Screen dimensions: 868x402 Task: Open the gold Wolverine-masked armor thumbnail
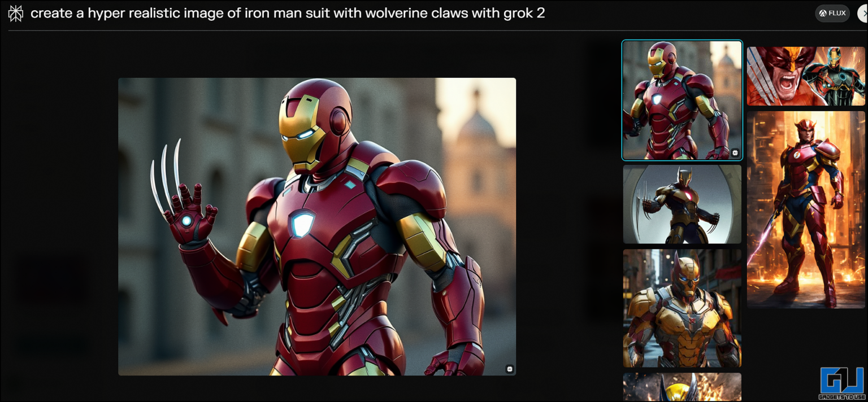pyautogui.click(x=682, y=308)
